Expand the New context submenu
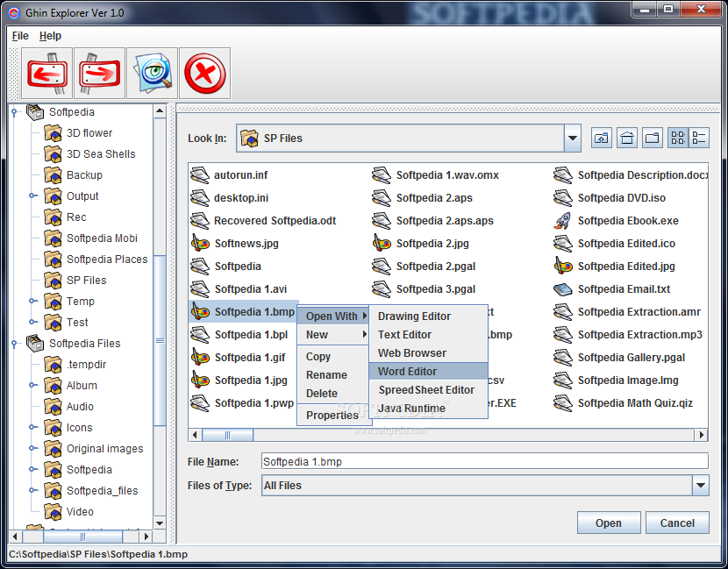Viewport: 728px width, 569px height. point(333,335)
